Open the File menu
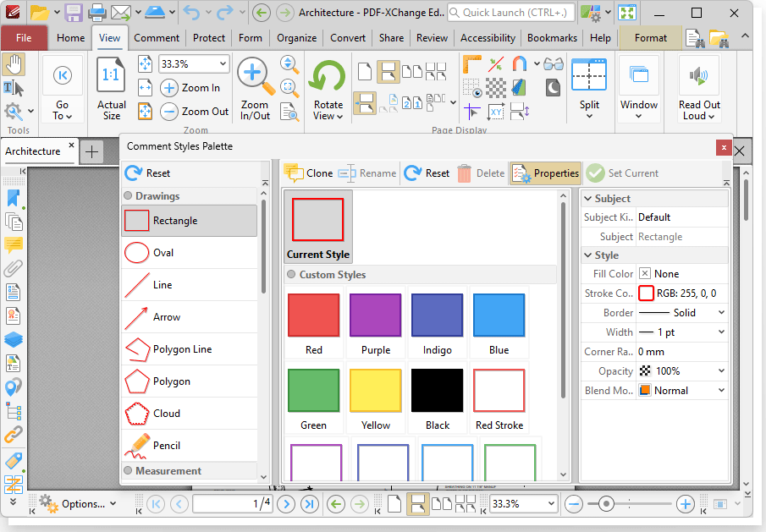This screenshot has width=766, height=532. click(24, 38)
